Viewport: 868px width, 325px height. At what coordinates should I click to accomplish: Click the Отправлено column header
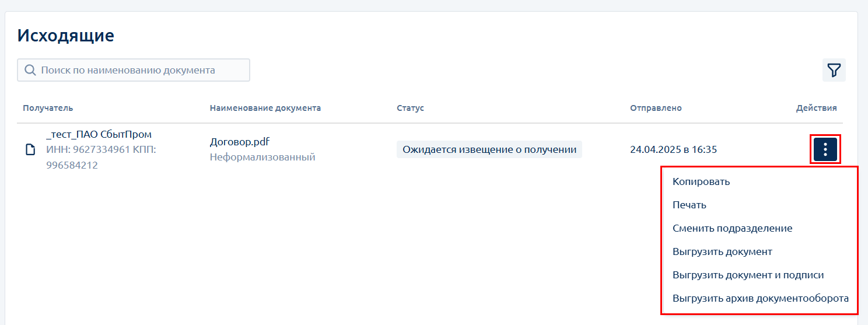656,108
